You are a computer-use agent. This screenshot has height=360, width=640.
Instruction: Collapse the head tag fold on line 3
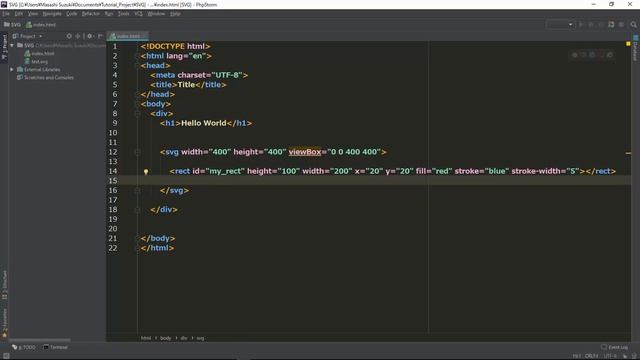pos(138,66)
